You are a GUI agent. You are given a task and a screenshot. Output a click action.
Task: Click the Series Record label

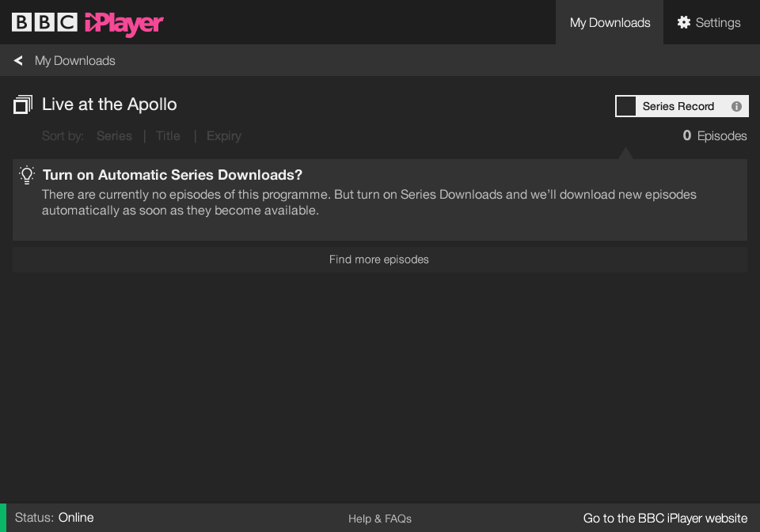pos(678,106)
